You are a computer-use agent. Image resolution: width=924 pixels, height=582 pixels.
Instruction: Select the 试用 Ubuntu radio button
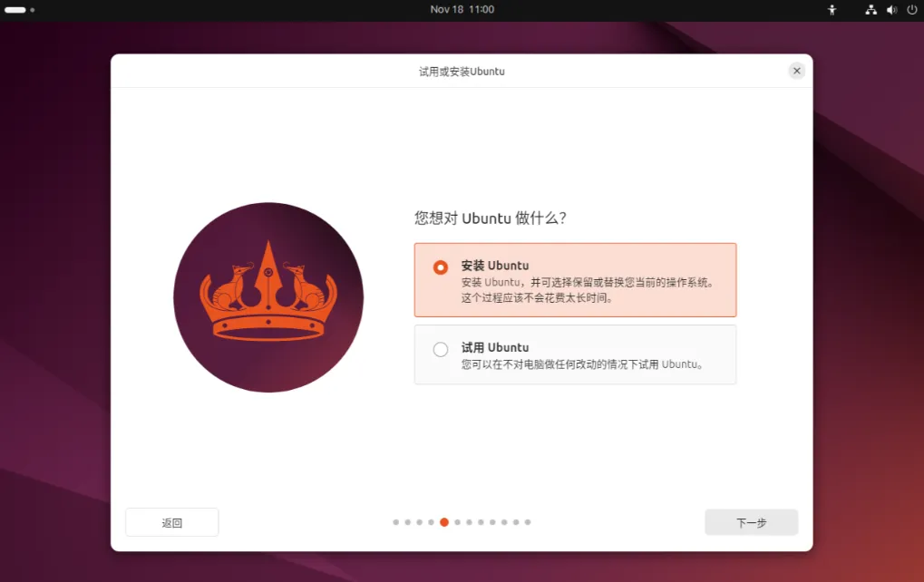pos(440,349)
